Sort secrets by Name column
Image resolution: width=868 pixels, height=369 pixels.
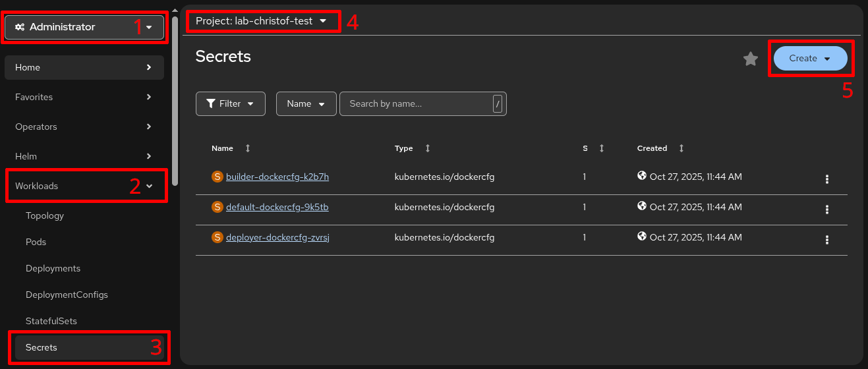[x=247, y=149]
